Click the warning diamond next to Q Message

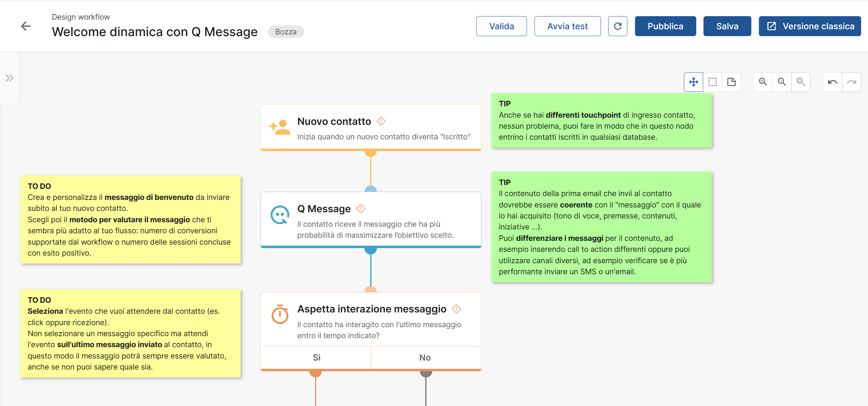[361, 209]
